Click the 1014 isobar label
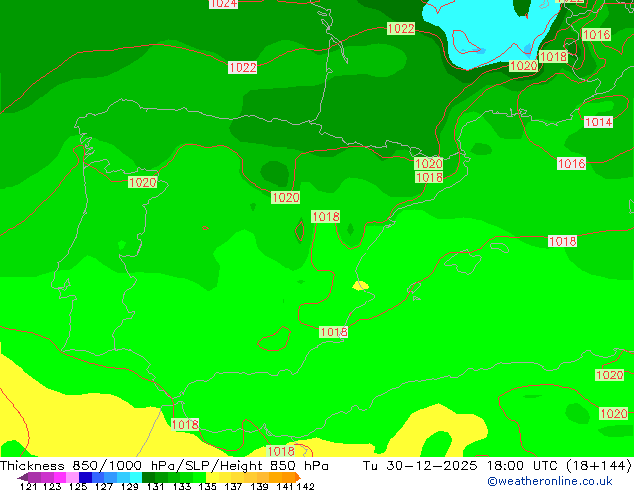Viewport: 634px width, 490px height. 598,122
